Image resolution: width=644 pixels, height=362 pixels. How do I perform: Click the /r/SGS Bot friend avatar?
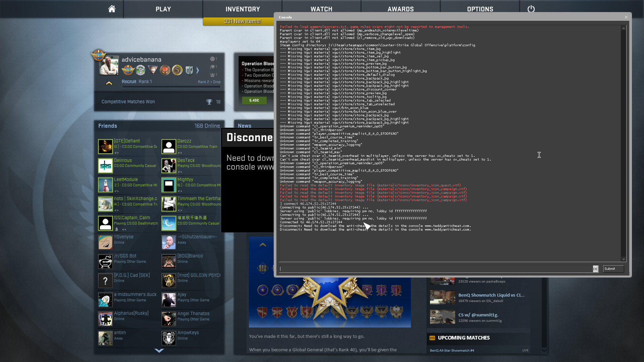[105, 261]
